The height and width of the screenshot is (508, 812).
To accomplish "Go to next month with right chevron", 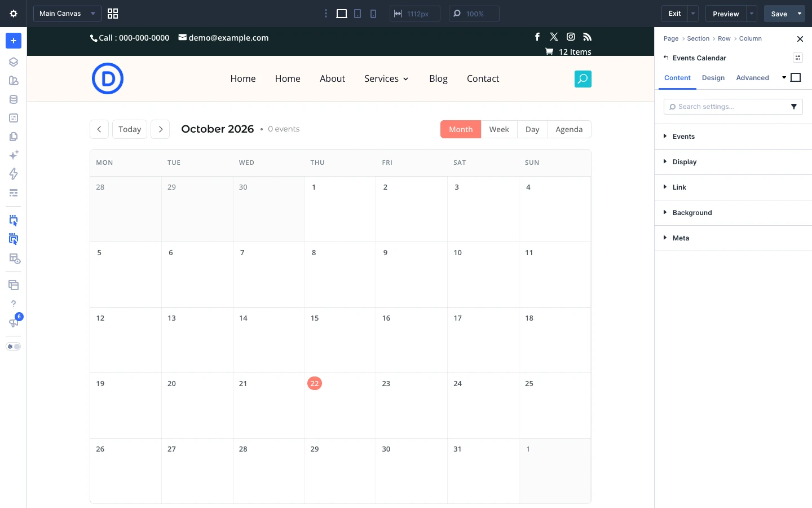I will 161,129.
